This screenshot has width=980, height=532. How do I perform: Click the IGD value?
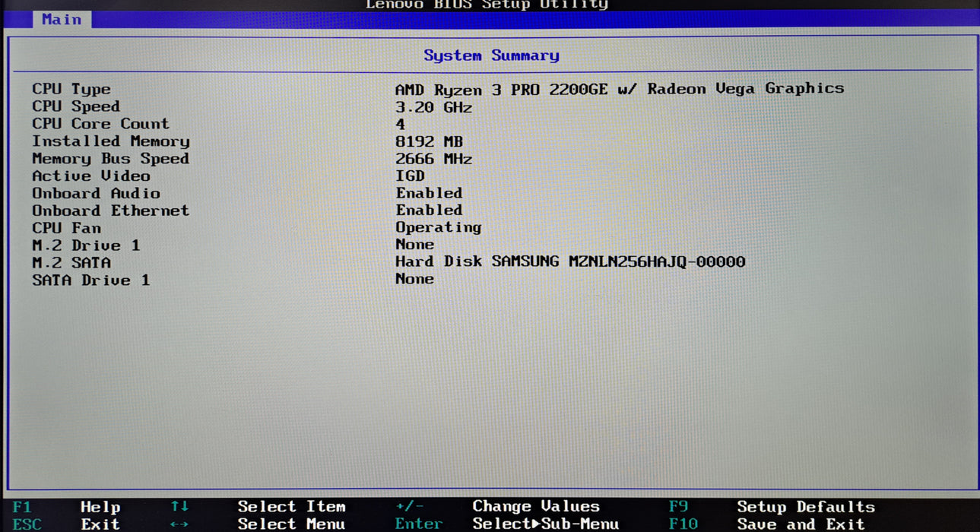410,176
